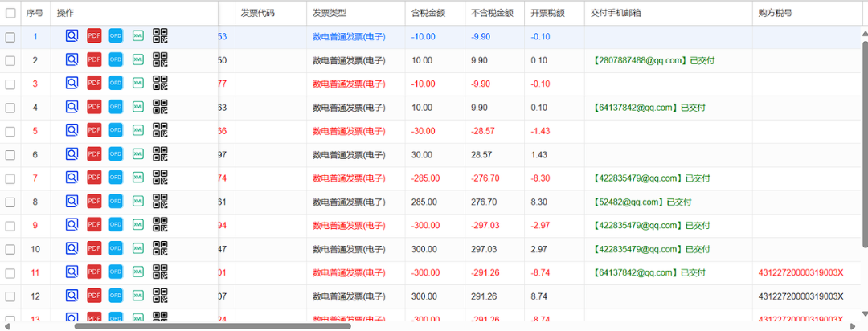Click the XML icon in row 6
868x331 pixels.
click(x=138, y=154)
